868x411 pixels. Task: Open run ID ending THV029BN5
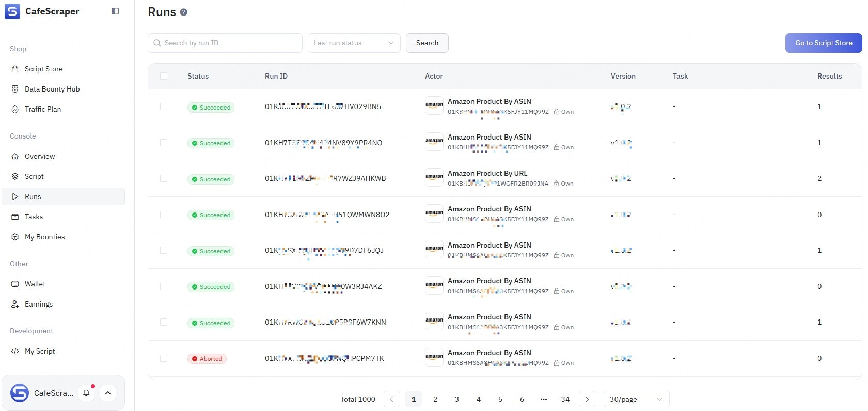[323, 106]
